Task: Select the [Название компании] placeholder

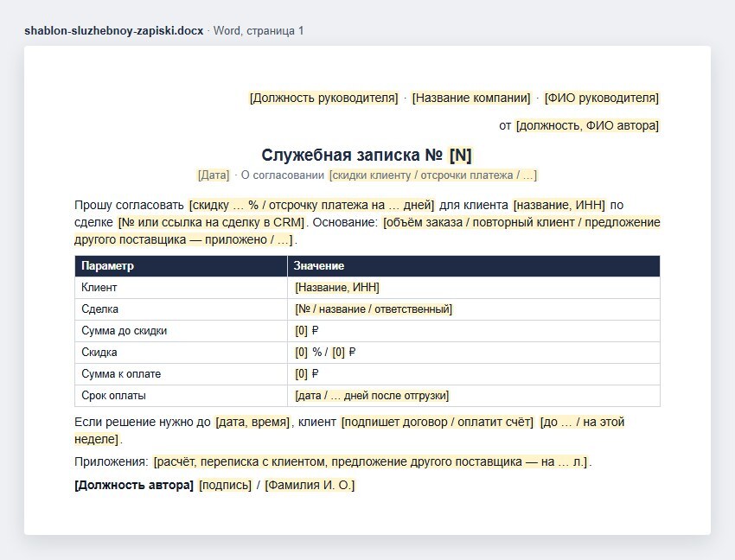Action: click(471, 98)
